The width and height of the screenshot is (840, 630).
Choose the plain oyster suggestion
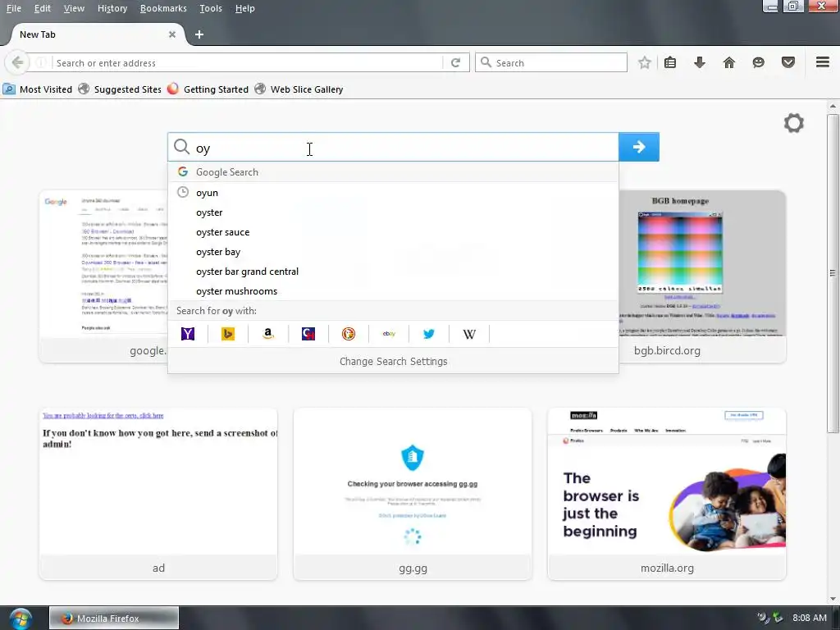click(393, 212)
